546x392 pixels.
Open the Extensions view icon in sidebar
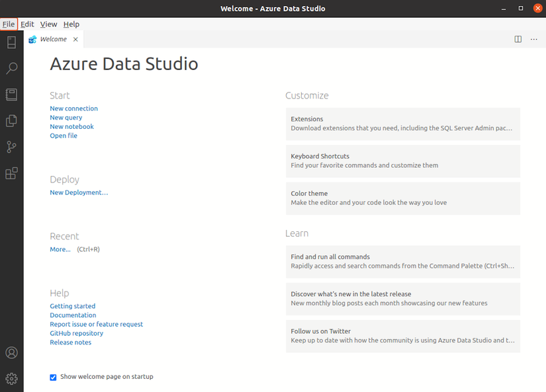coord(11,173)
